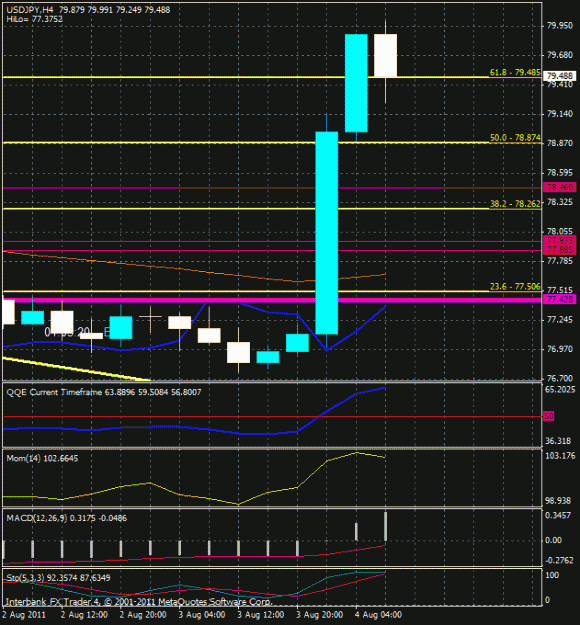
Task: Select the tallest MACD histogram bar
Action: point(385,527)
